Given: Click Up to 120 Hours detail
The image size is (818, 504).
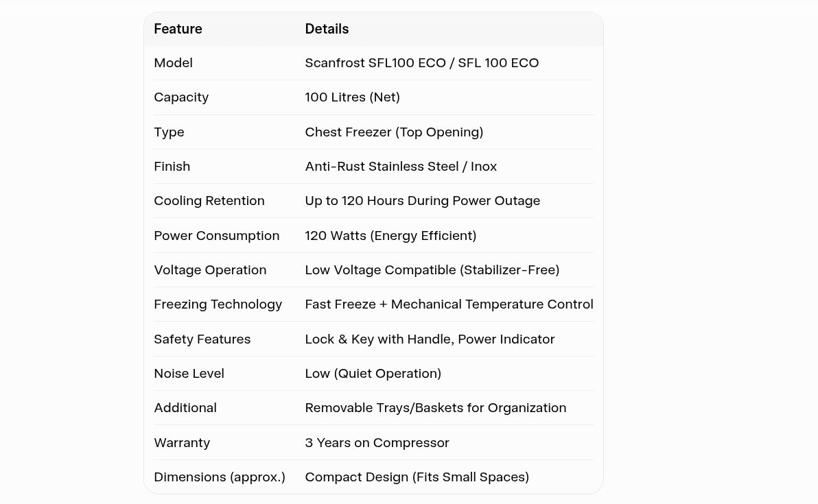Looking at the screenshot, I should (x=423, y=201).
